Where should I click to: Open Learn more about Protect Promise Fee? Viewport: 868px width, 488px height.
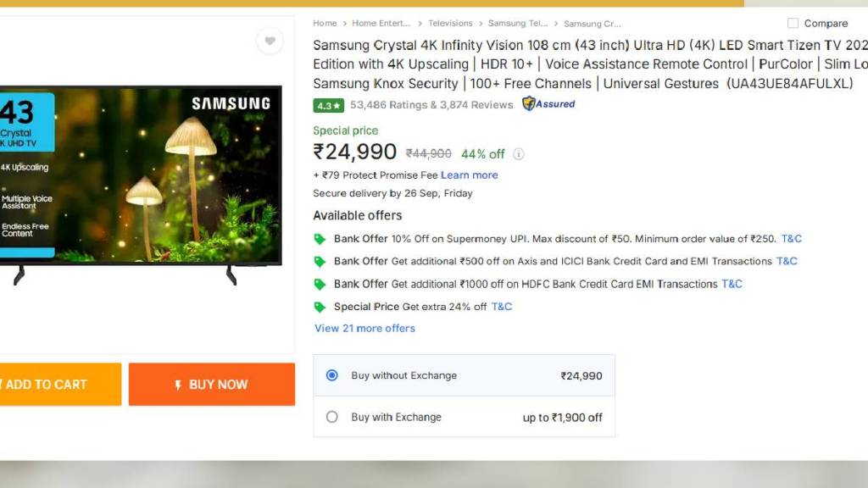pyautogui.click(x=469, y=175)
